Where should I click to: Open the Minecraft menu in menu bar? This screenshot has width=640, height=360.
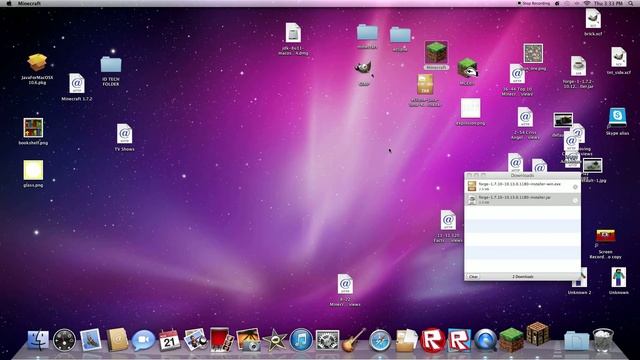(29, 3)
